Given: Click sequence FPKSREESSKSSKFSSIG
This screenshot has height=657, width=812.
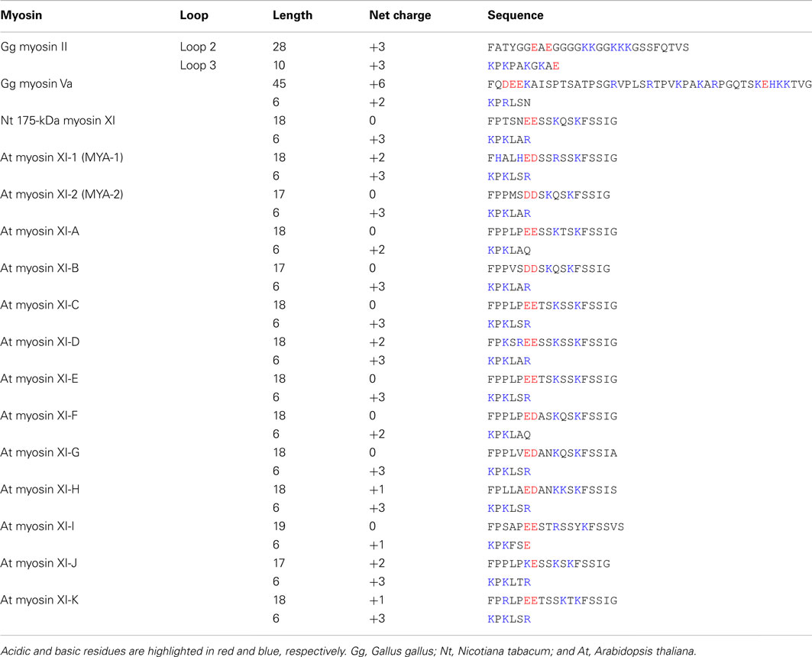Looking at the screenshot, I should 552,343.
